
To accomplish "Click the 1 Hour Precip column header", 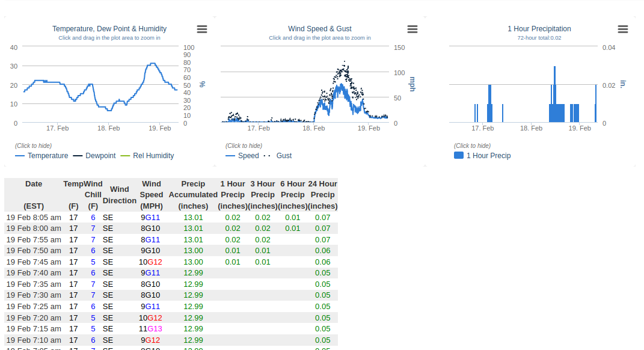I will [233, 195].
